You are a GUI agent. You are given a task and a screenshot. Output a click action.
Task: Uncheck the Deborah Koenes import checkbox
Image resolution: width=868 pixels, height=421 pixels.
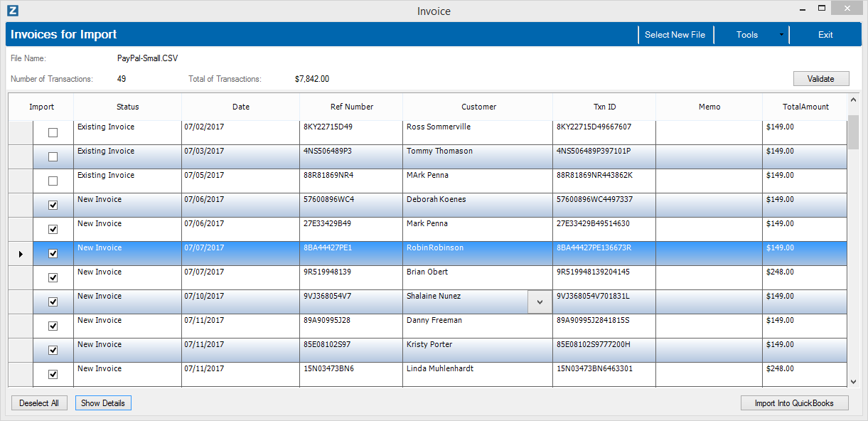[x=53, y=206]
